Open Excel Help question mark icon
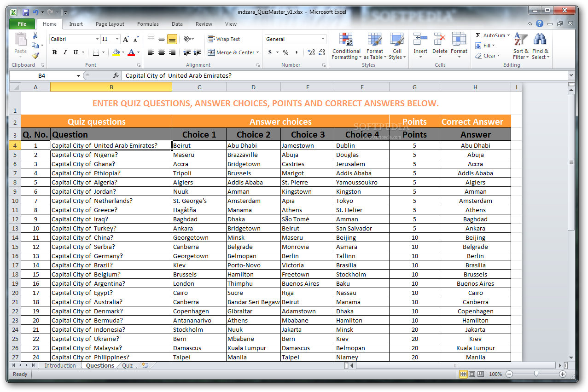 click(x=539, y=24)
